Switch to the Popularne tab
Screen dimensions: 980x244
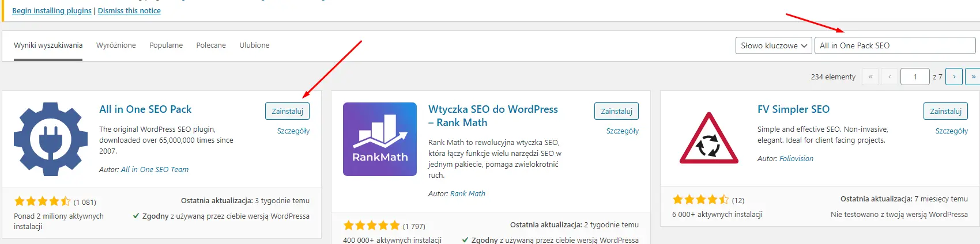coord(166,45)
